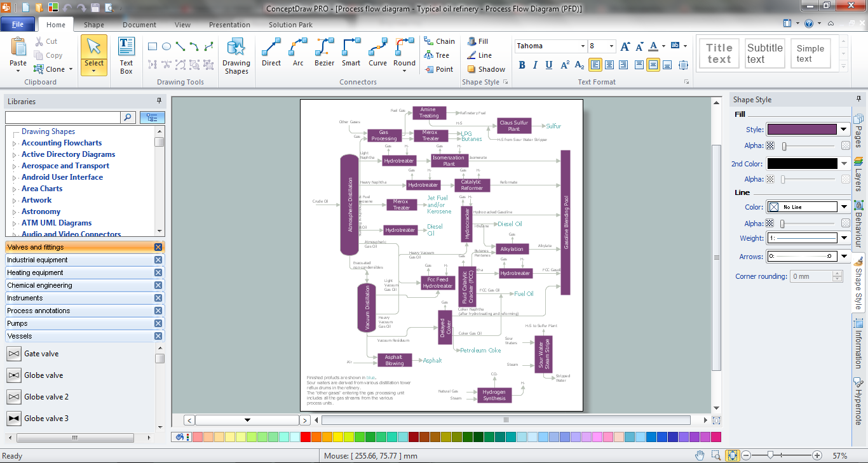Apply superscript formatting

(564, 65)
